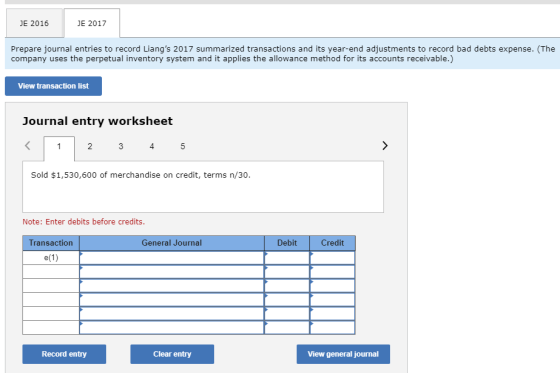Open the View transaction list
The image size is (560, 373).
pos(53,86)
